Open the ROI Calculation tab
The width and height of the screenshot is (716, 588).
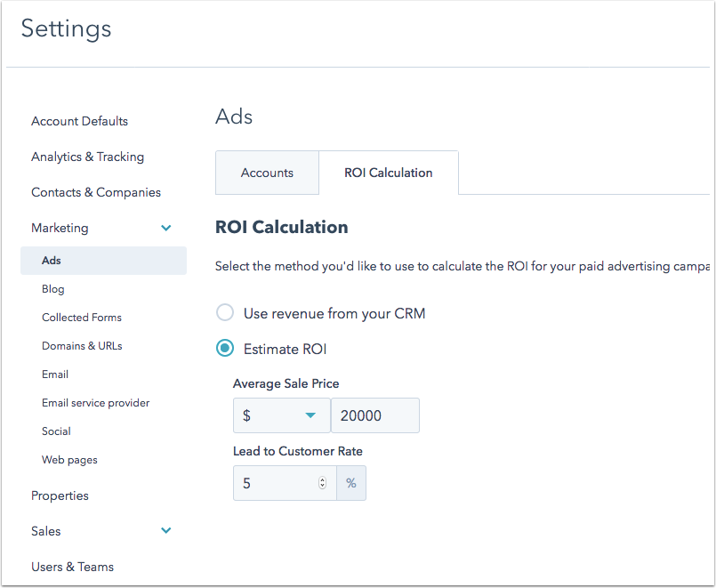pyautogui.click(x=388, y=173)
